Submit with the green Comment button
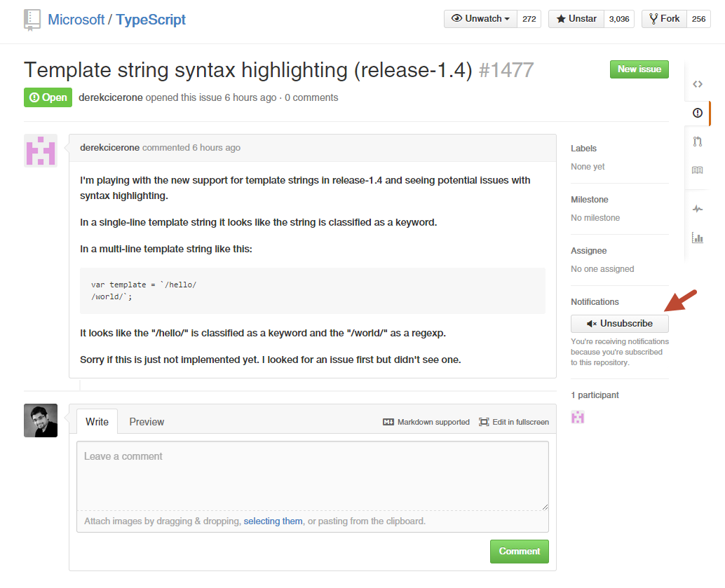Screen dimensions: 725x588 coord(520,552)
